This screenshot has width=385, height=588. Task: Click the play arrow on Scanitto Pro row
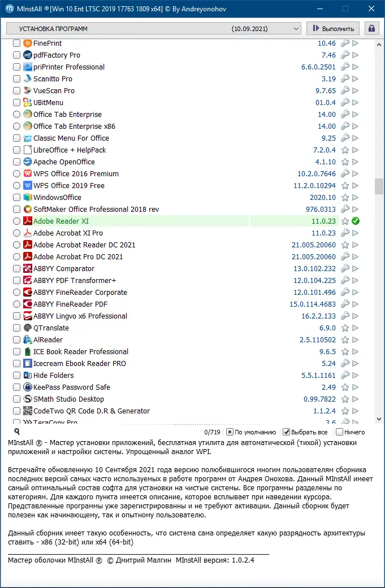(x=356, y=79)
